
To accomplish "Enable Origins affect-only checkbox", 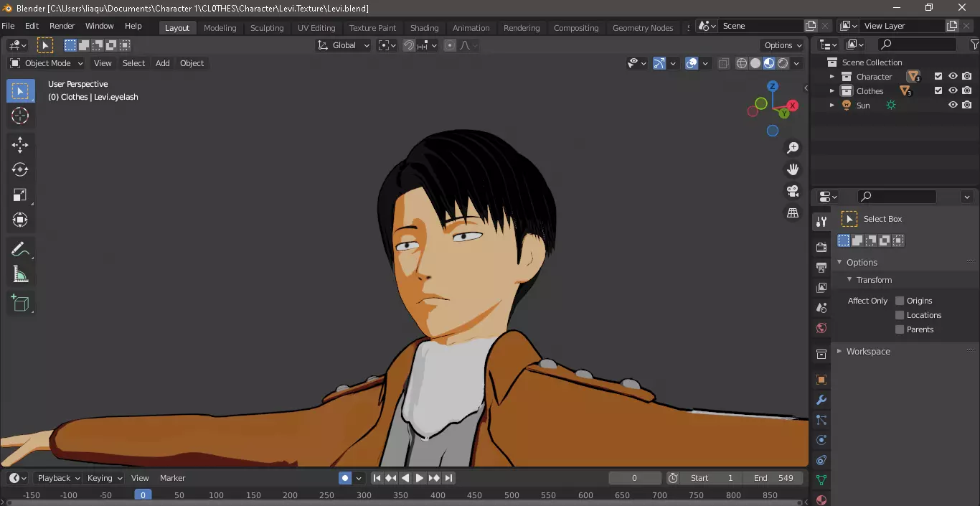I will [900, 301].
